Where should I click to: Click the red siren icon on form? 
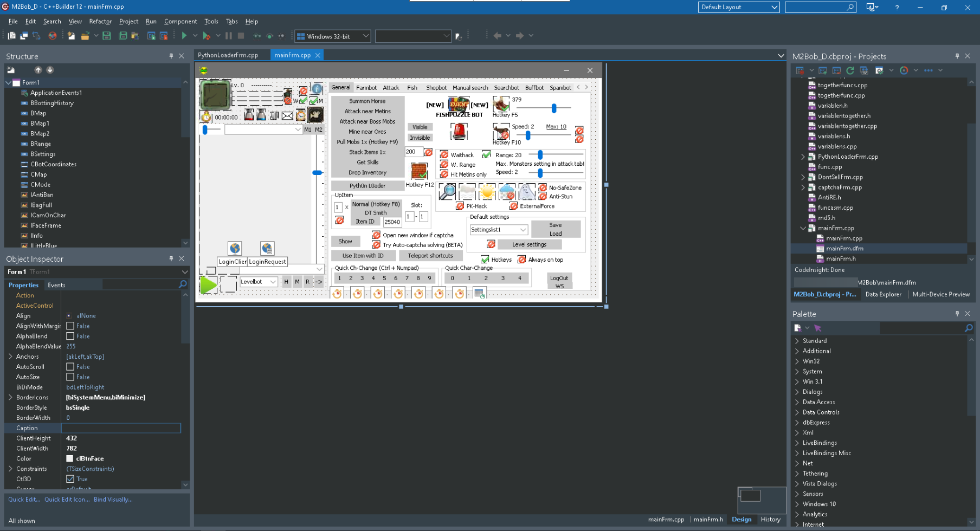pyautogui.click(x=459, y=131)
